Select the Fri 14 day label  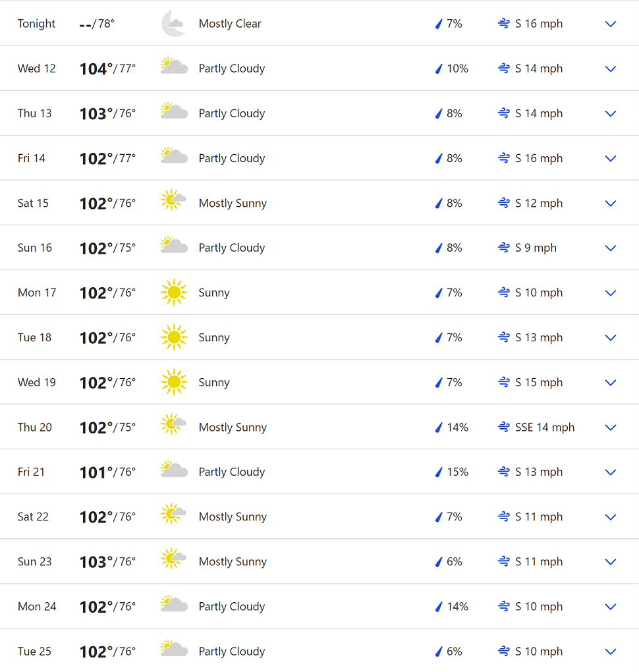point(31,158)
